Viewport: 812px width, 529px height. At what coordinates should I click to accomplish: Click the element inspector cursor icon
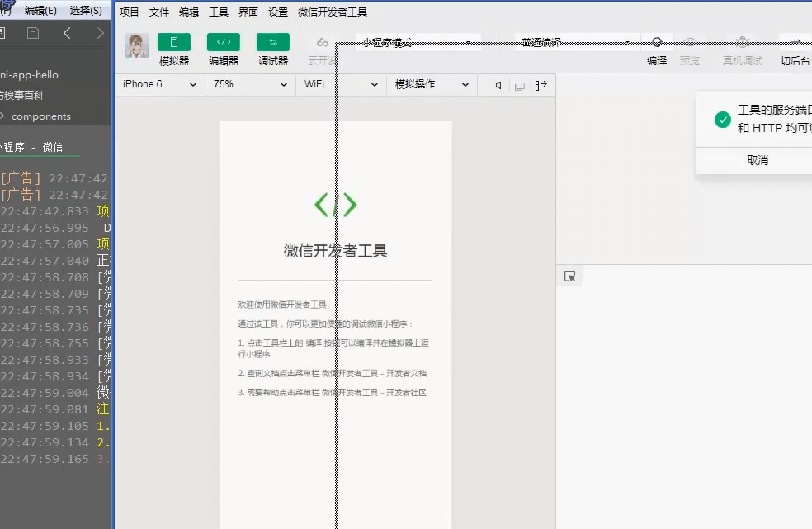click(569, 276)
